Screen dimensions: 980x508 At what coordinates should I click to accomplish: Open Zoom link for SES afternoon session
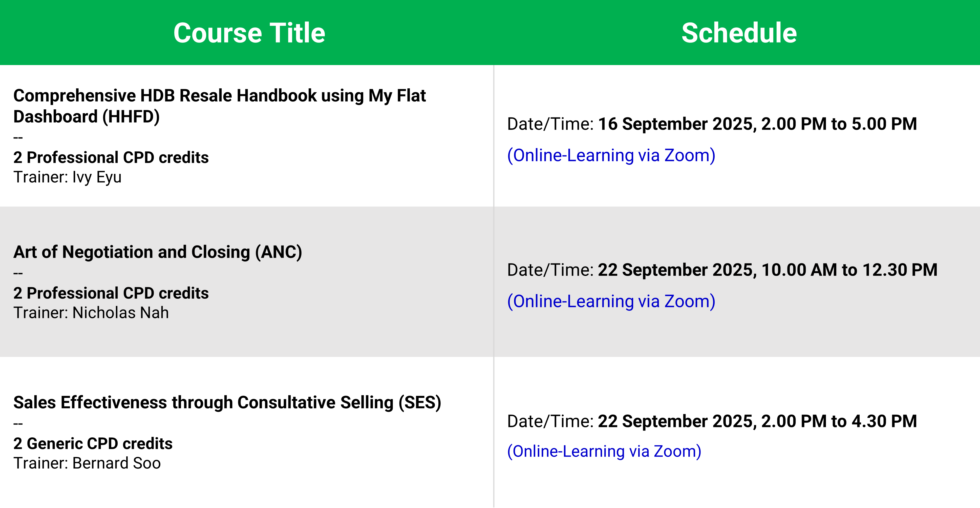point(604,452)
